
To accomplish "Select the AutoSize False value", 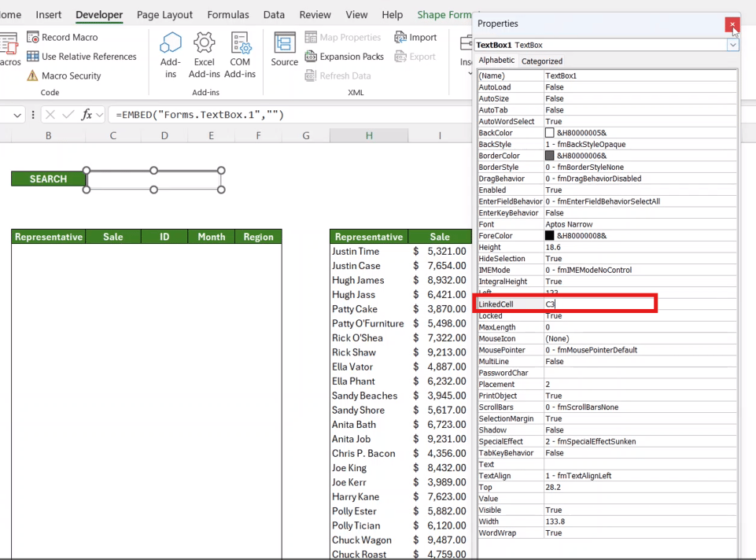I will (555, 98).
